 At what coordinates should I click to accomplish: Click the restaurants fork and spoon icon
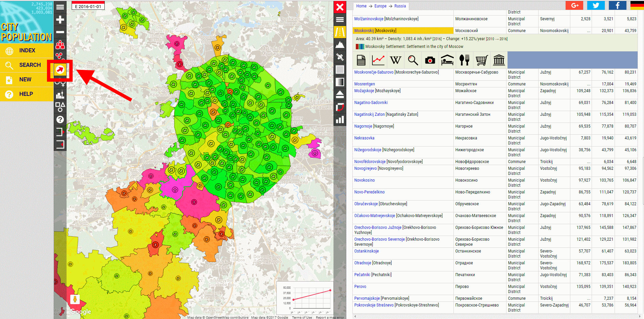coord(464,60)
